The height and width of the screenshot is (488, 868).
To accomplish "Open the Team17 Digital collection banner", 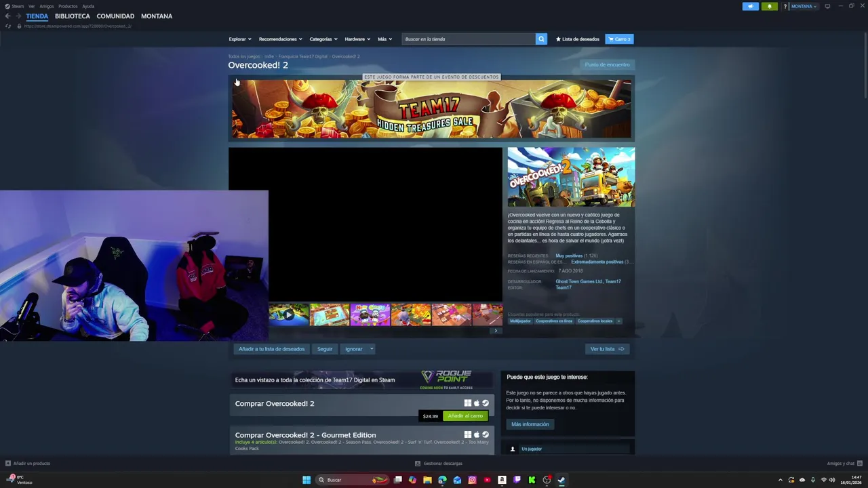I will coord(361,380).
